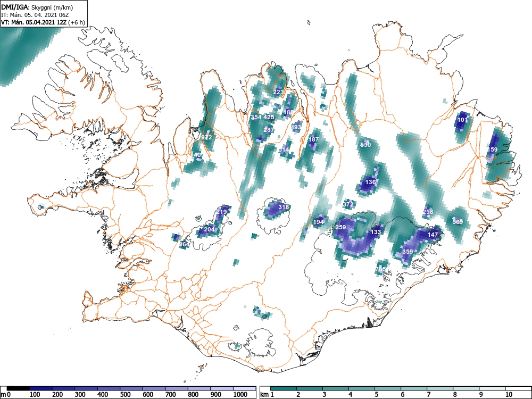Viewport: 532px width, 399px height.
Task: Click km legend swatch between 9 and 10
Action: tap(492, 388)
